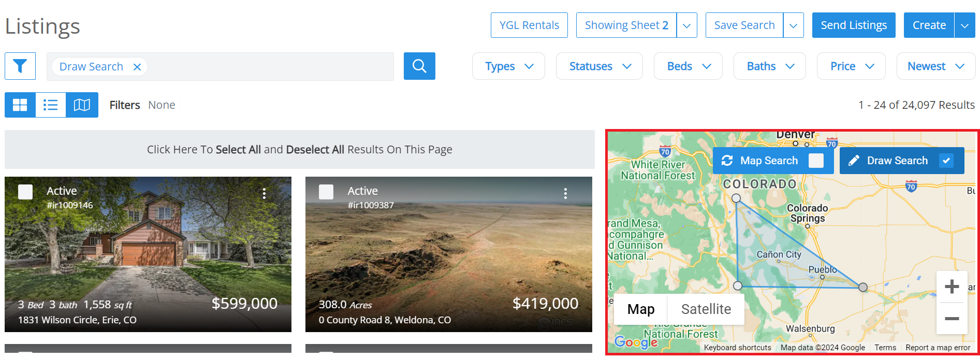The height and width of the screenshot is (358, 980).
Task: Open the Google logo link on map
Action: pyautogui.click(x=636, y=342)
